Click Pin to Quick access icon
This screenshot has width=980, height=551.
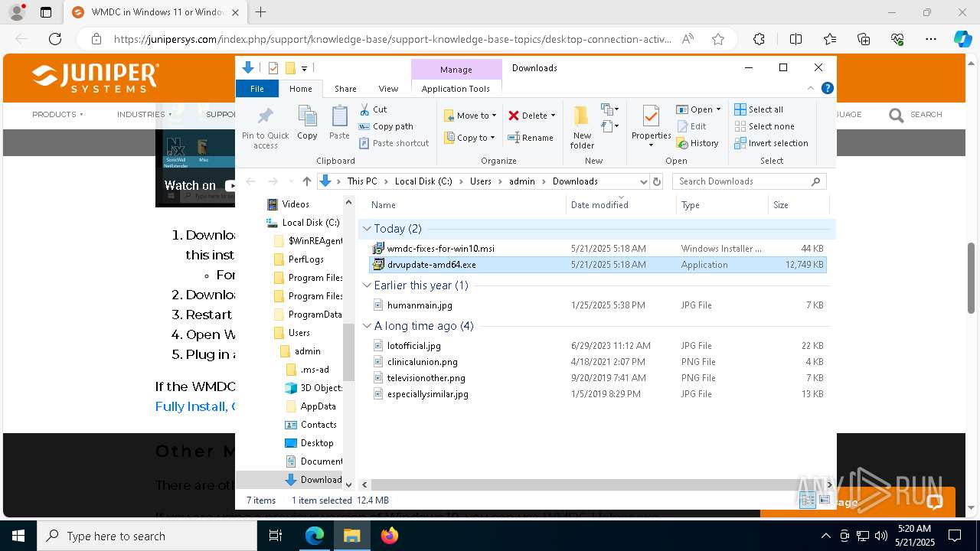(x=265, y=127)
